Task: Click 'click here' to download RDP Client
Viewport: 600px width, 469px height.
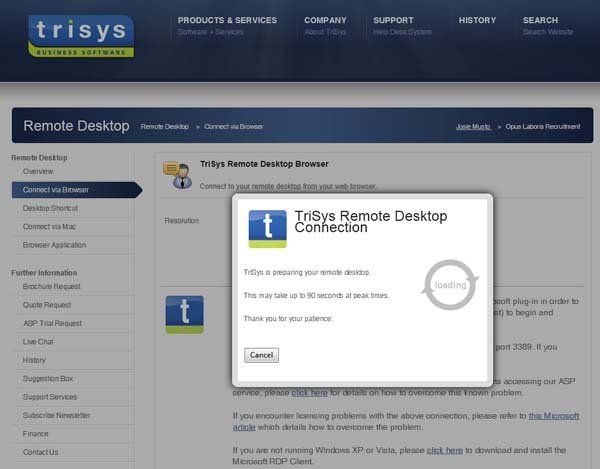Action: (x=445, y=450)
